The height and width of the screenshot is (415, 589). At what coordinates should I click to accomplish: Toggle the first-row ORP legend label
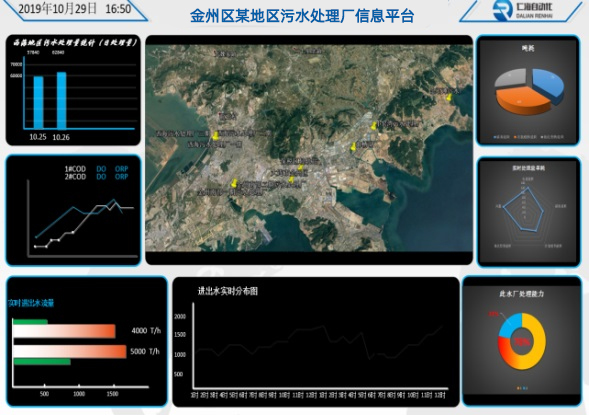121,169
